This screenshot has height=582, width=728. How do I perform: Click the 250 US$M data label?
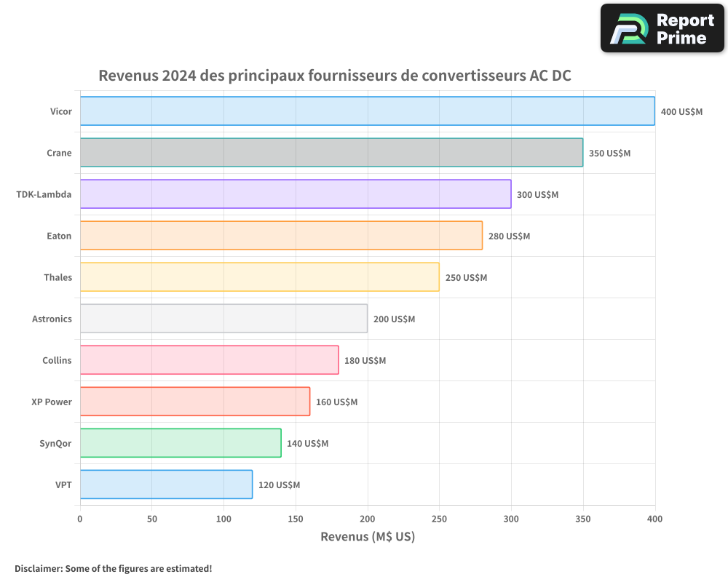(466, 278)
